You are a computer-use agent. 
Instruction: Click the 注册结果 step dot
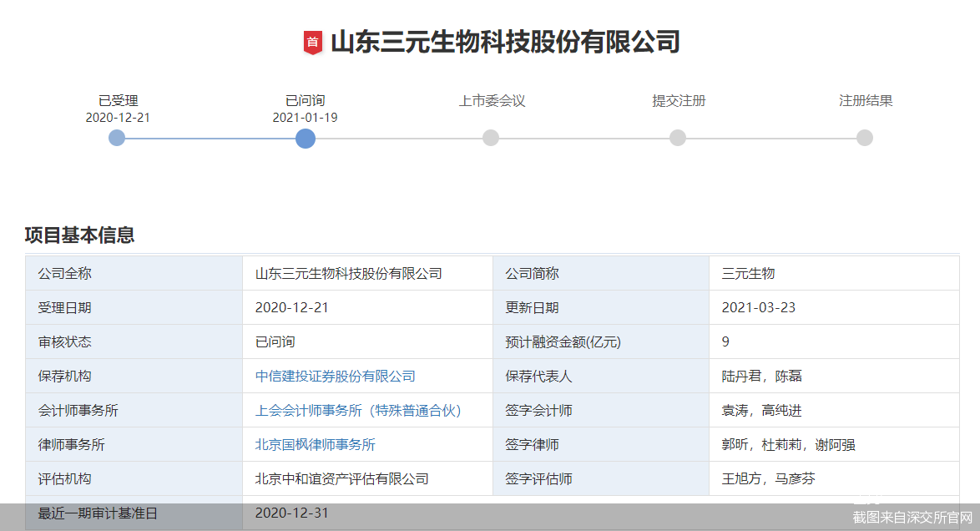point(864,138)
